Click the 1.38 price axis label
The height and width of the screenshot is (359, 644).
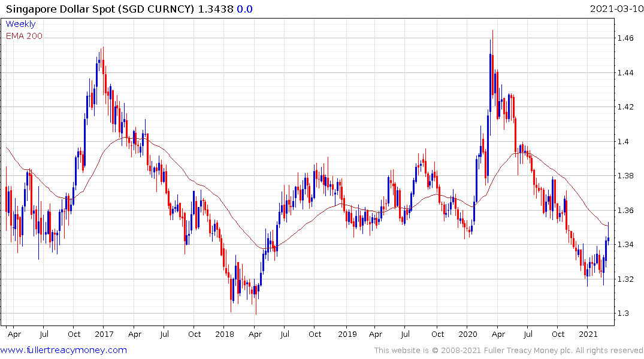[625, 176]
